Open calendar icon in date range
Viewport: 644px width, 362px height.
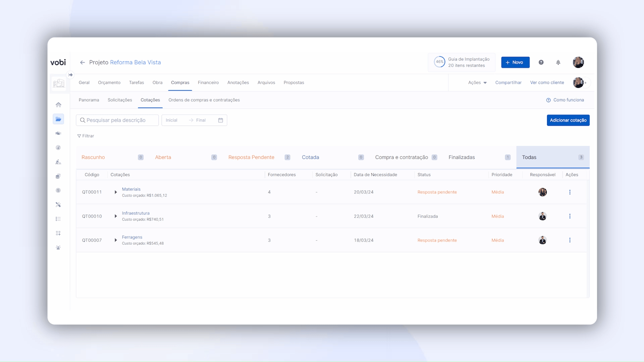click(x=220, y=120)
